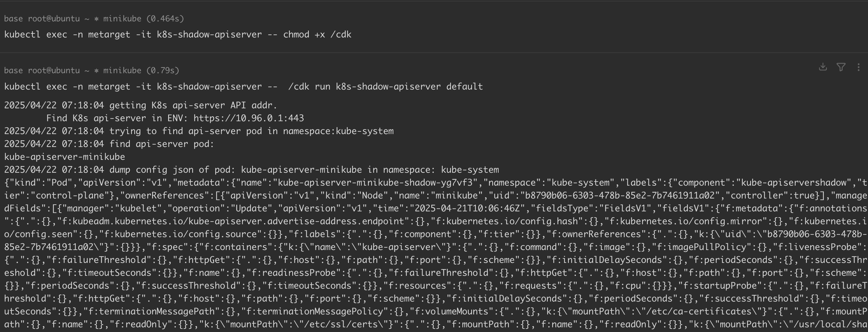The image size is (868, 332).
Task: Click root@ubuntu in the first prompt line
Action: point(54,19)
